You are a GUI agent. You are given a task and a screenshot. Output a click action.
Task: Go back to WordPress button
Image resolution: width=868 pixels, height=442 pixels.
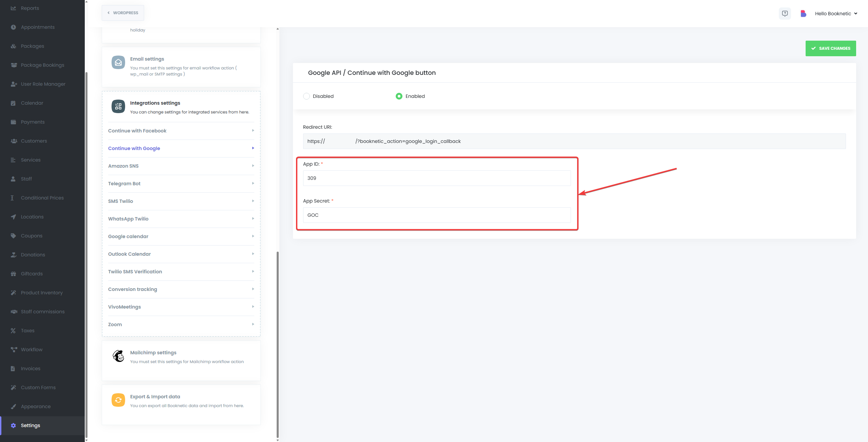tap(123, 13)
